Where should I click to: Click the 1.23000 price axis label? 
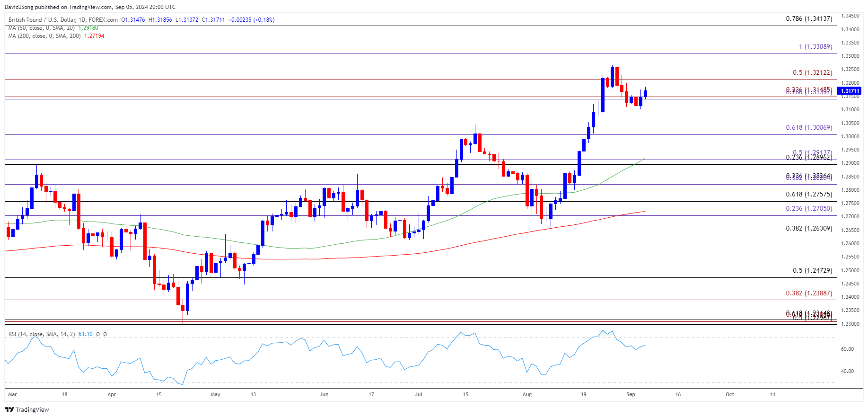click(850, 324)
